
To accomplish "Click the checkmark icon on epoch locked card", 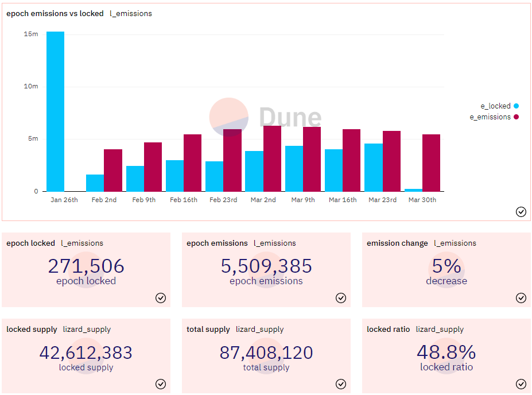I will click(161, 298).
